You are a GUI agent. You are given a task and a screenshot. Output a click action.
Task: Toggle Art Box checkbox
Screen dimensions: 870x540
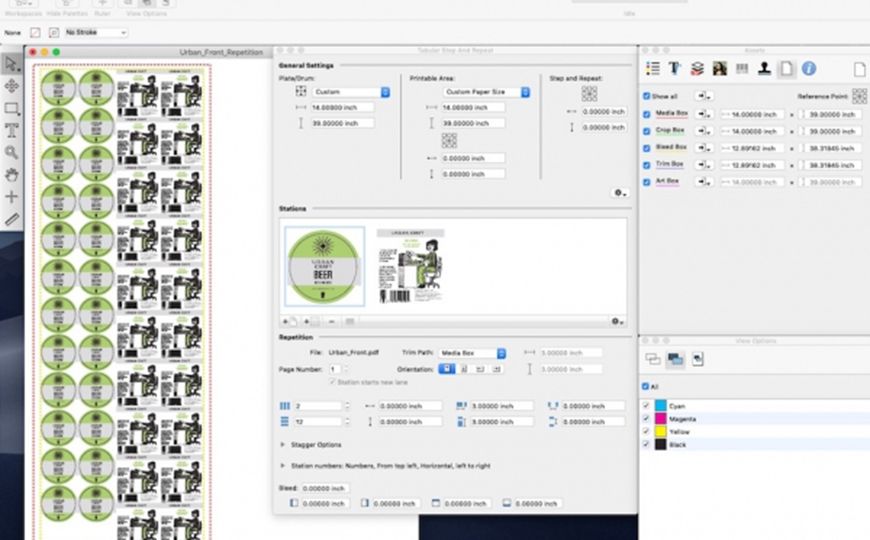pos(646,182)
